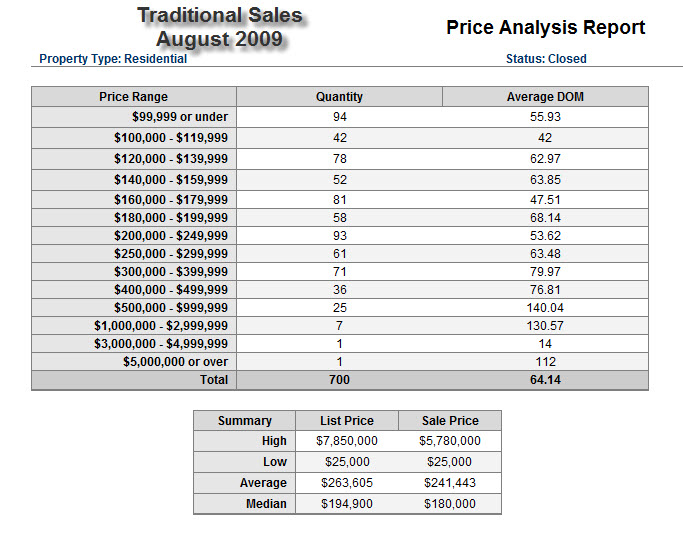Click the Traditional Sales August 2009 heading
Image resolution: width=683 pixels, height=537 pixels.
point(219,27)
